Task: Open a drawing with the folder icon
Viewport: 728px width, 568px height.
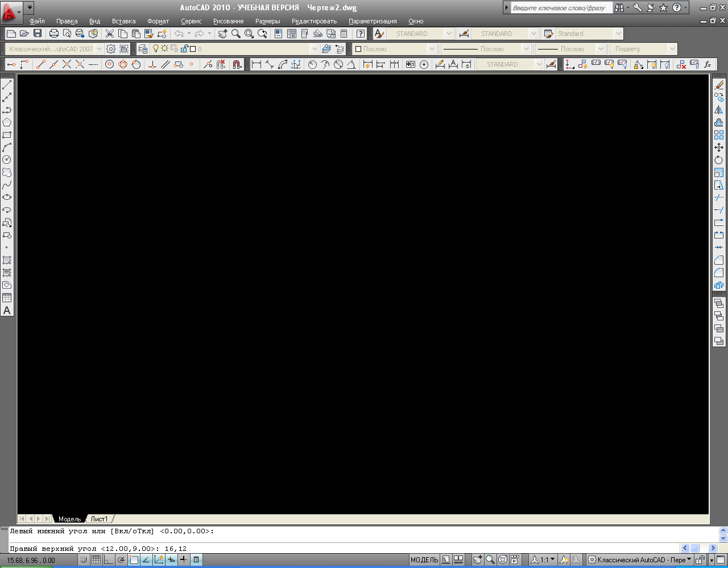Action: coord(24,34)
